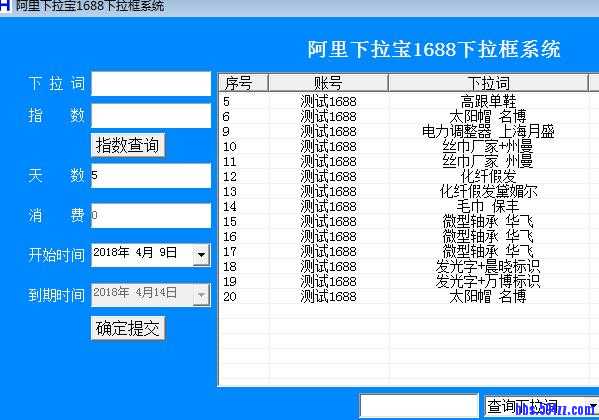This screenshot has height=420, width=599.
Task: Click the 下拉词 input field
Action: 151,84
